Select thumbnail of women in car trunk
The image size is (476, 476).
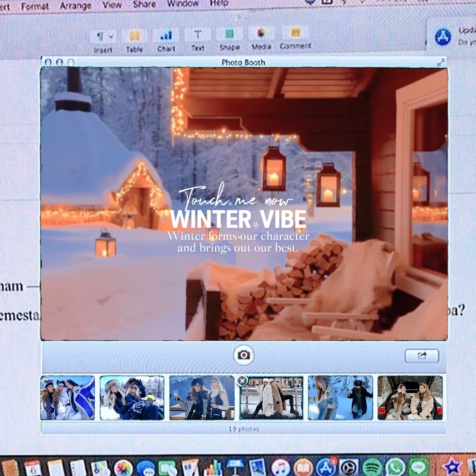[x=410, y=398]
